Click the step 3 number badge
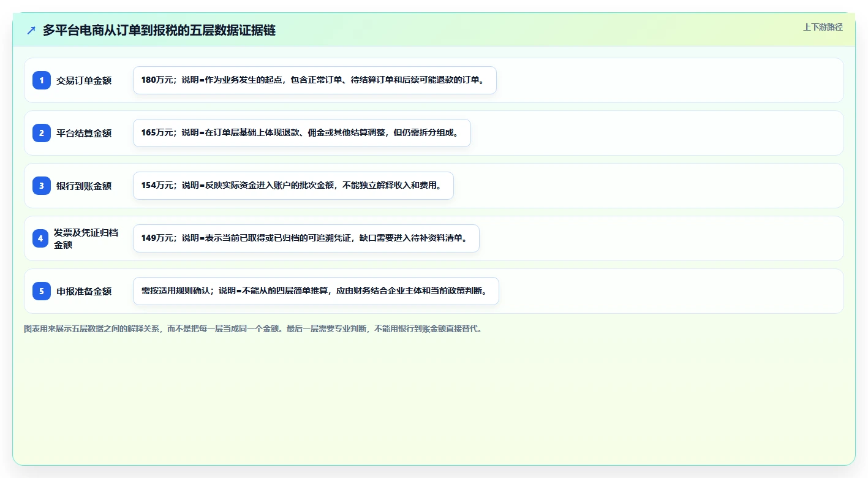This screenshot has height=478, width=868. [x=42, y=186]
